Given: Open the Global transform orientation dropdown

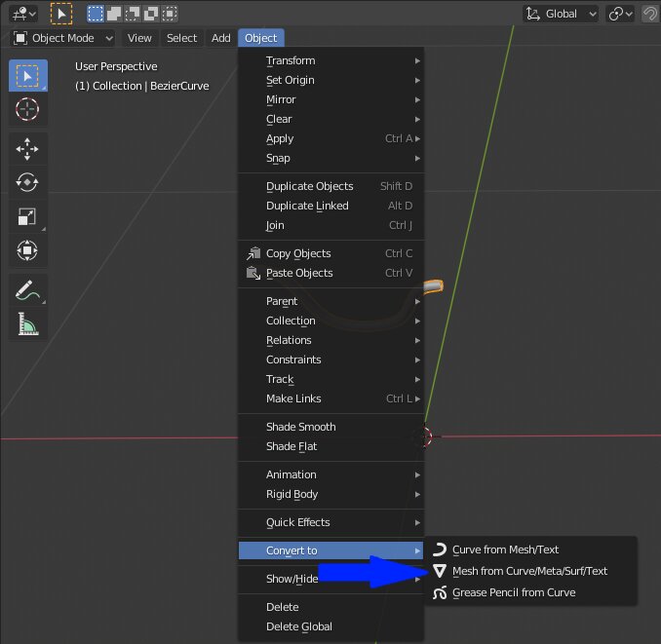Looking at the screenshot, I should tap(563, 14).
